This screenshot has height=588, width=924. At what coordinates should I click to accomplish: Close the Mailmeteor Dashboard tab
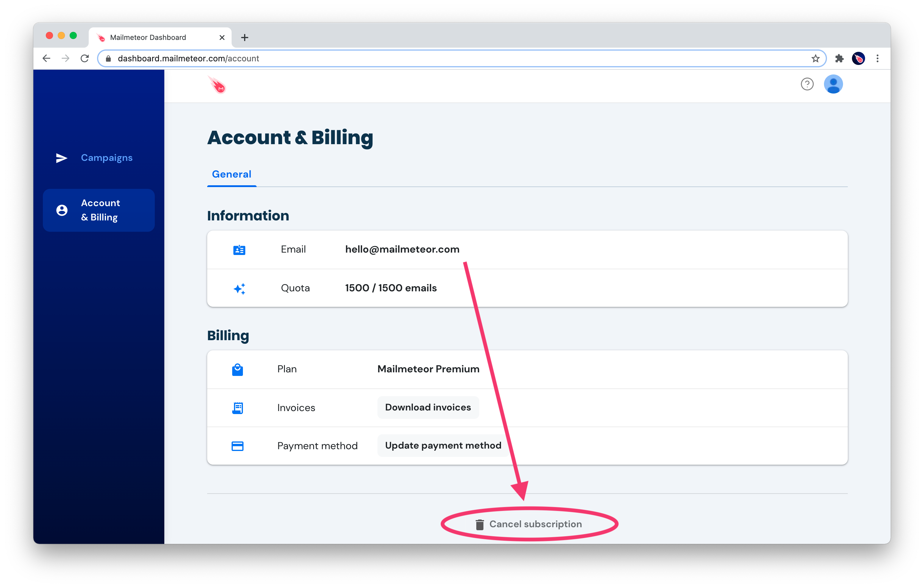point(222,37)
